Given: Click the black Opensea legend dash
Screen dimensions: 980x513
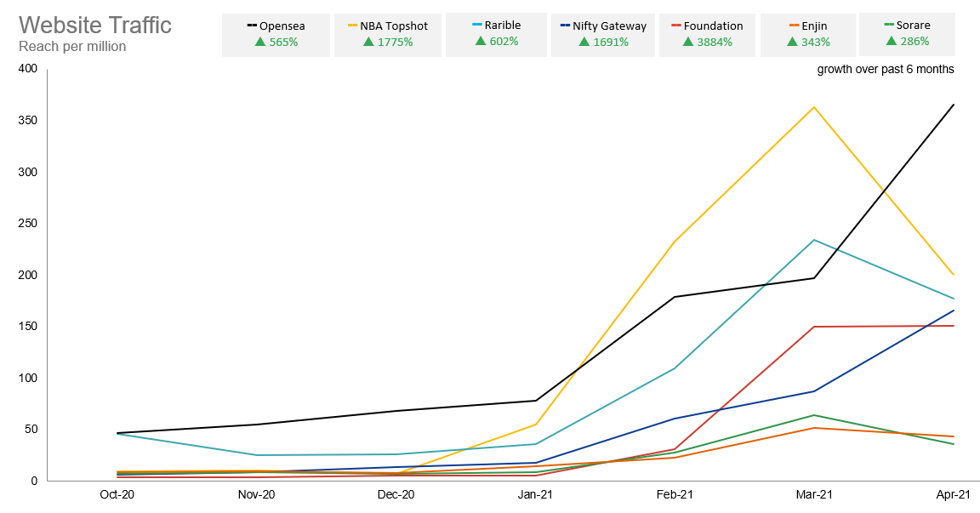Looking at the screenshot, I should coord(252,26).
